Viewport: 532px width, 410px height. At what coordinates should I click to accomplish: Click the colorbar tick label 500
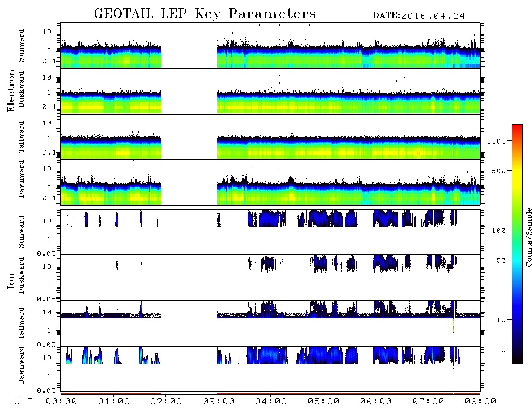[x=498, y=171]
